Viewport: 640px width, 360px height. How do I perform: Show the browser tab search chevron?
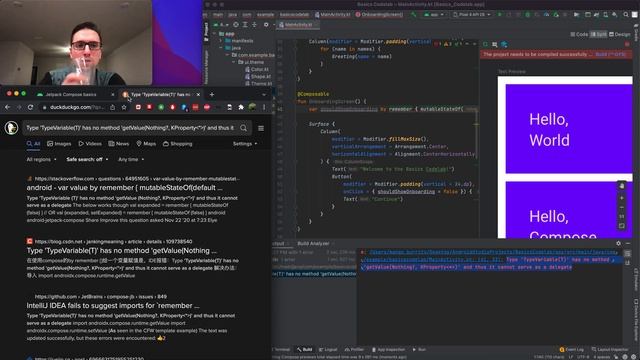click(264, 95)
